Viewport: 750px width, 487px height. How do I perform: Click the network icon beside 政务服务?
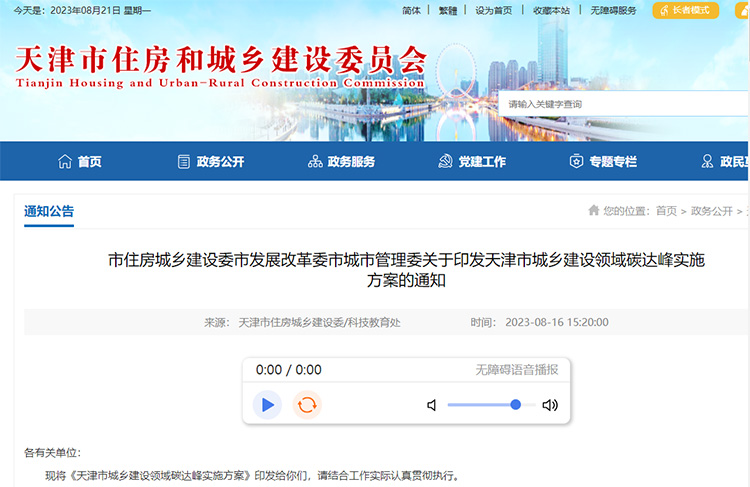(x=315, y=162)
